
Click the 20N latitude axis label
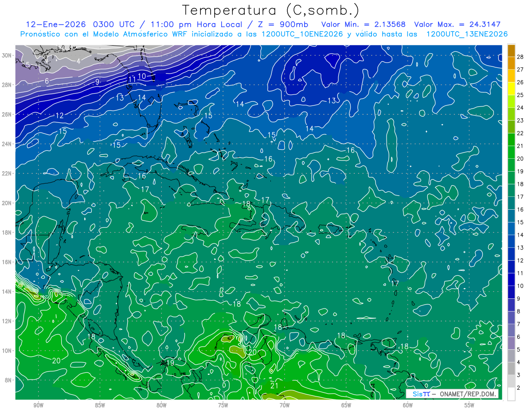click(x=7, y=203)
